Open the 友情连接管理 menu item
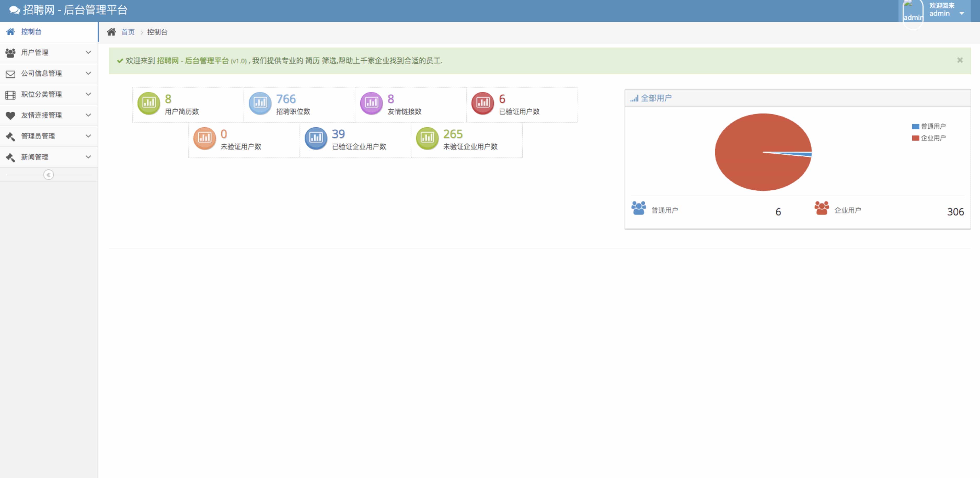 coord(49,115)
